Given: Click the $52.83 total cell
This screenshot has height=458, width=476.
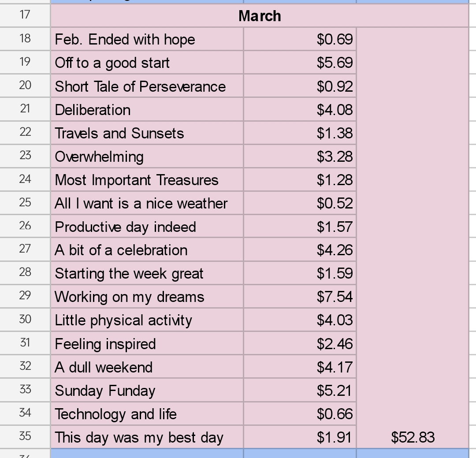Looking at the screenshot, I should (x=413, y=437).
